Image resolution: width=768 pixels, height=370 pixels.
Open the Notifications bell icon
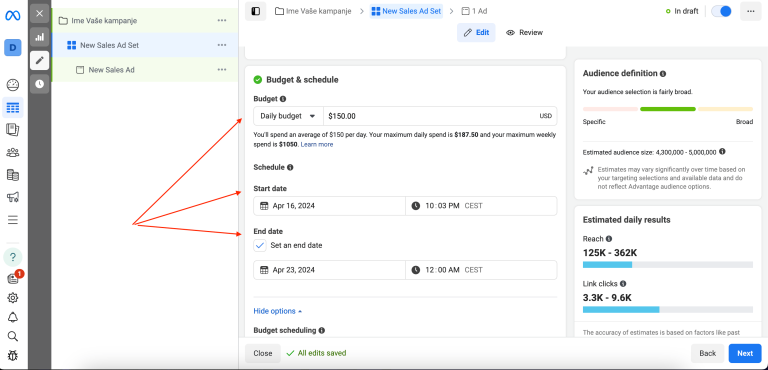click(13, 317)
